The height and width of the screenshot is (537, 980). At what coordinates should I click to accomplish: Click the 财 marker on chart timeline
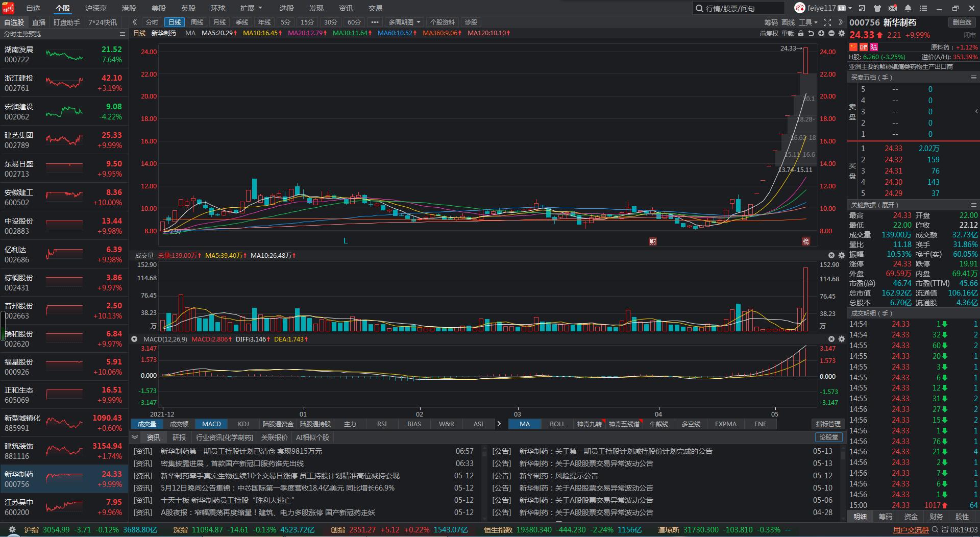click(x=653, y=241)
